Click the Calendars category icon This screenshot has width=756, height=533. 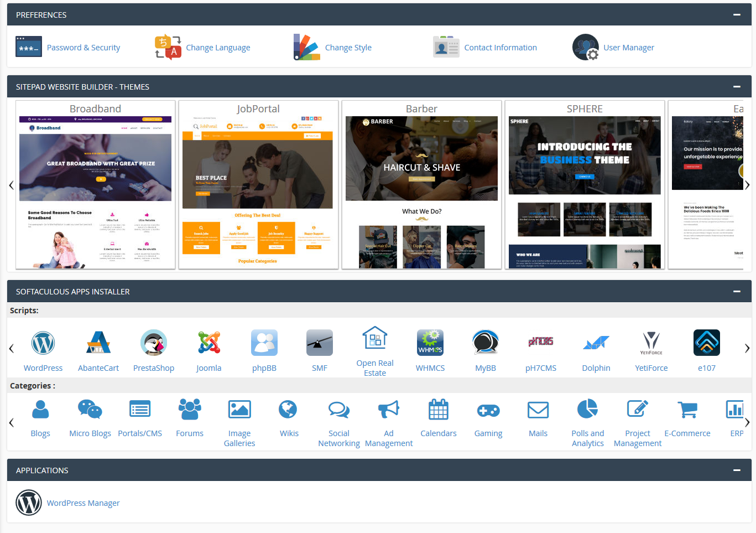(439, 410)
